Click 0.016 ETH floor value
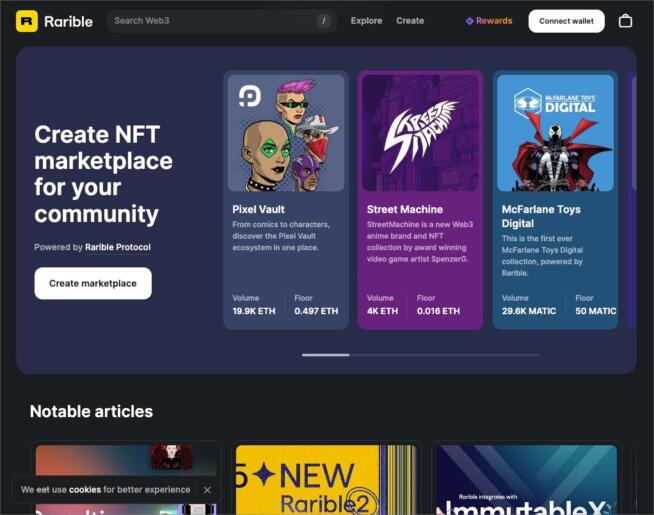 point(438,311)
